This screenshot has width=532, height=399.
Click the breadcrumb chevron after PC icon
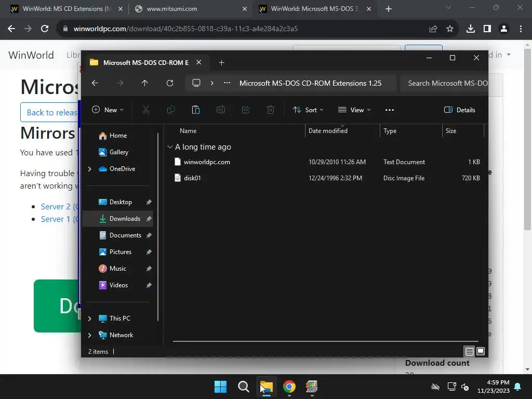pyautogui.click(x=212, y=83)
